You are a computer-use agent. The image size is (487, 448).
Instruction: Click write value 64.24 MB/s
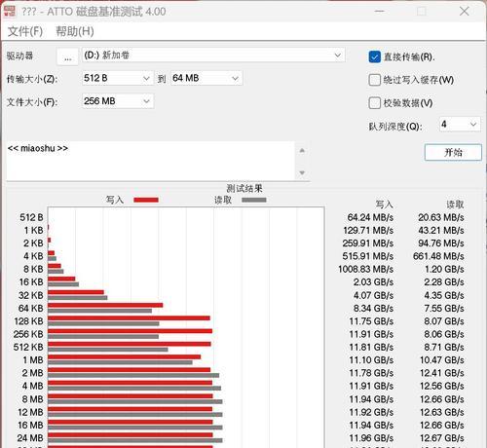pyautogui.click(x=370, y=217)
